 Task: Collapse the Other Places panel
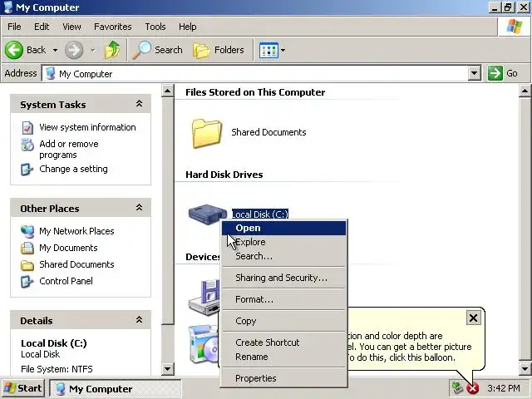coord(139,208)
